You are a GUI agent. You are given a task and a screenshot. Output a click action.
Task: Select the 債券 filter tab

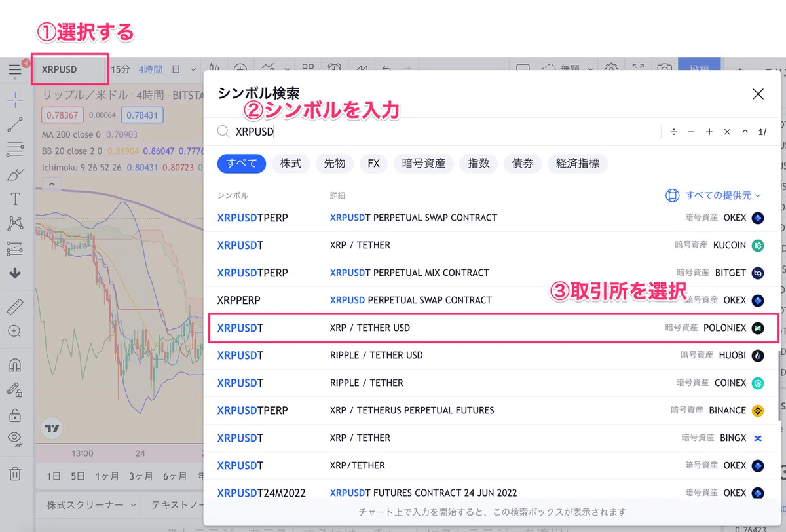[x=523, y=163]
